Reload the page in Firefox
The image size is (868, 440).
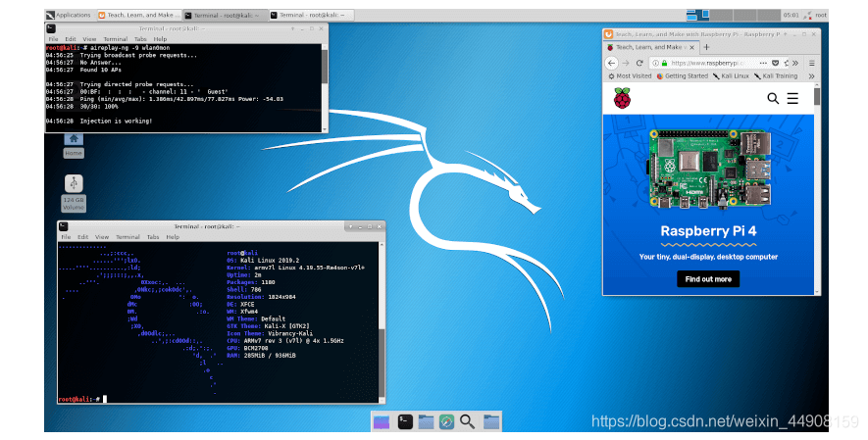(639, 63)
